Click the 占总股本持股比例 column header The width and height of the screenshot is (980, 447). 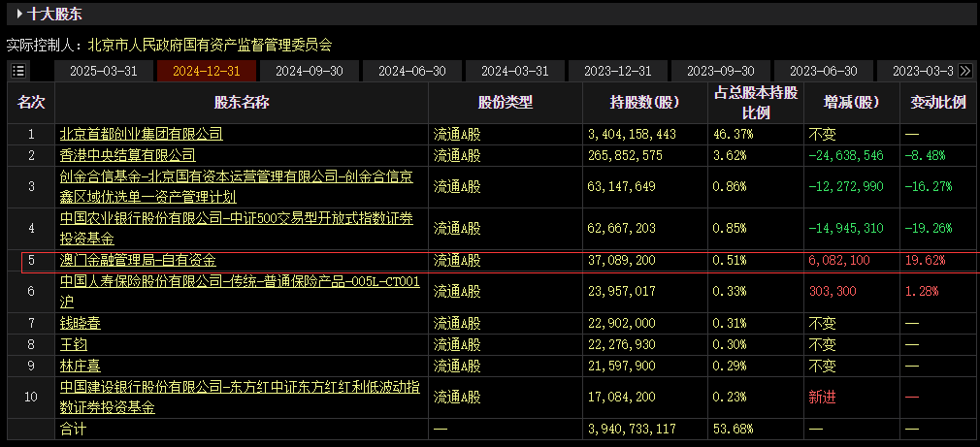pyautogui.click(x=755, y=103)
